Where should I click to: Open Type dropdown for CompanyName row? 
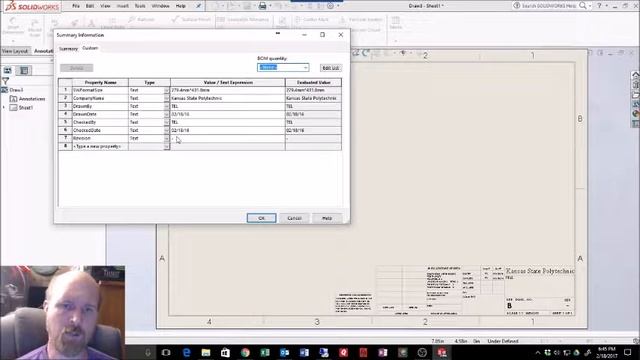(166, 98)
